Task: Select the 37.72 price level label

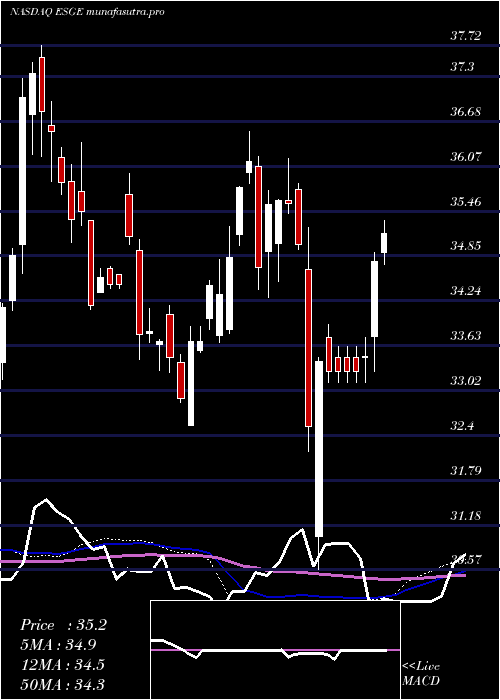Action: pyautogui.click(x=466, y=35)
